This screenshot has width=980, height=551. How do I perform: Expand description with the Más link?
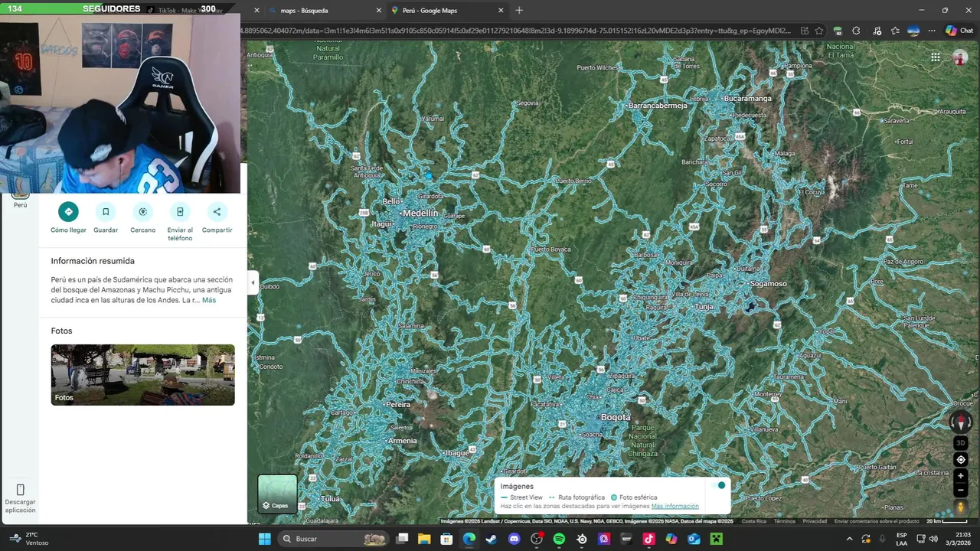[209, 300]
